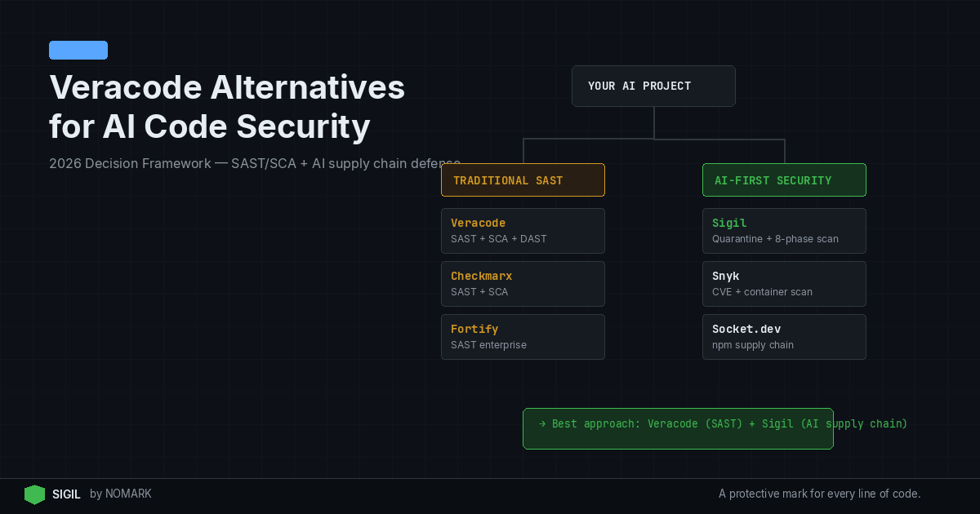Open the Checkmarx SAST + SCA card
Viewport: 980px width, 514px height.
[x=523, y=284]
